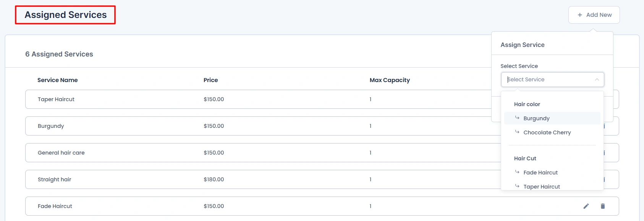Click the sub-item arrow beside Burgundy option
Viewport: 644px width, 221px height.
tap(517, 118)
